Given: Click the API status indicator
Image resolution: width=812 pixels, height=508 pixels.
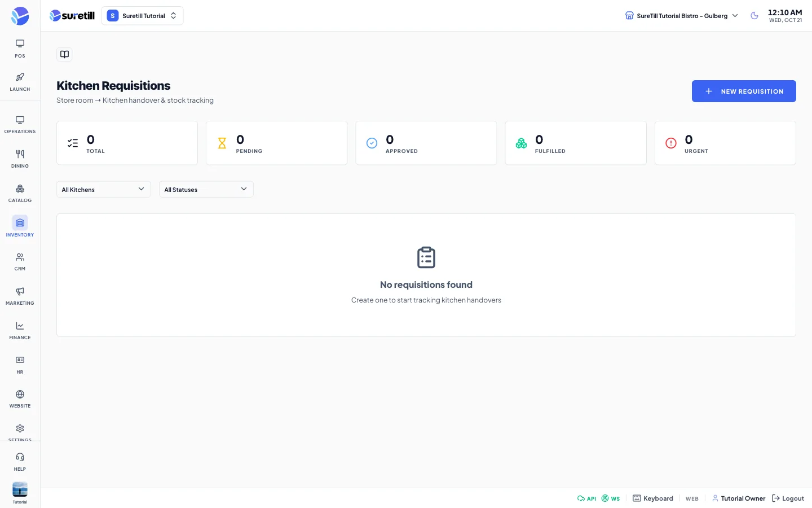Looking at the screenshot, I should point(586,498).
